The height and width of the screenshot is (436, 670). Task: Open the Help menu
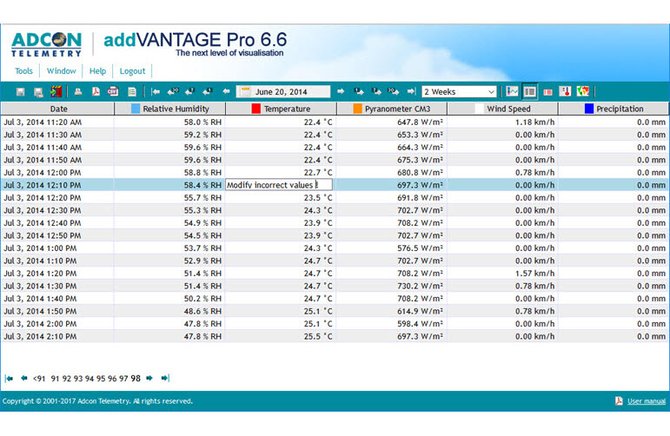point(97,71)
